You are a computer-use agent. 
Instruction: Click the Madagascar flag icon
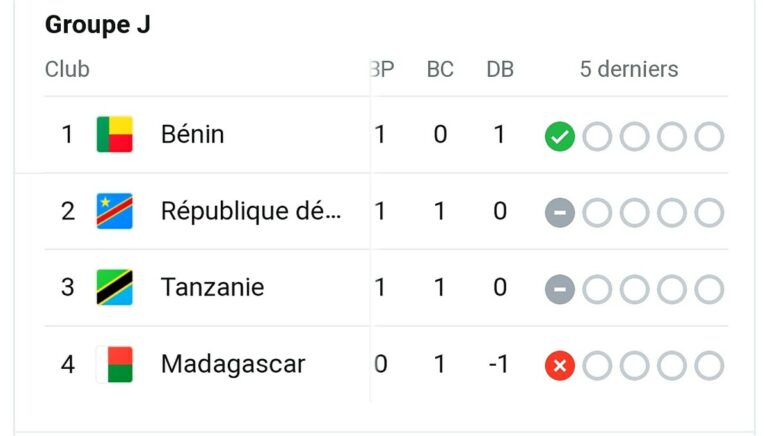click(114, 364)
